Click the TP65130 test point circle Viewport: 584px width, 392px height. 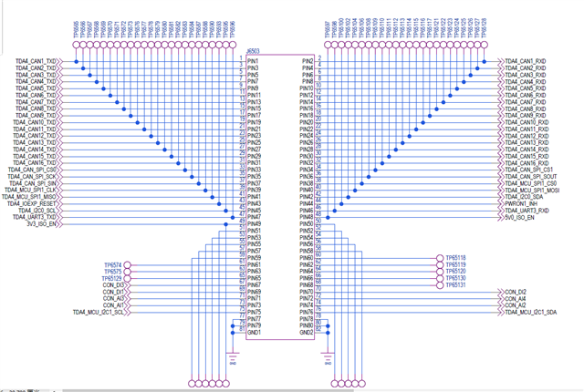(x=440, y=279)
